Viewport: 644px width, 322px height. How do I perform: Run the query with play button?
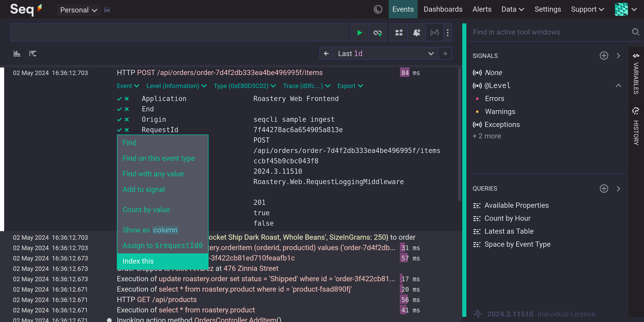[x=360, y=32]
